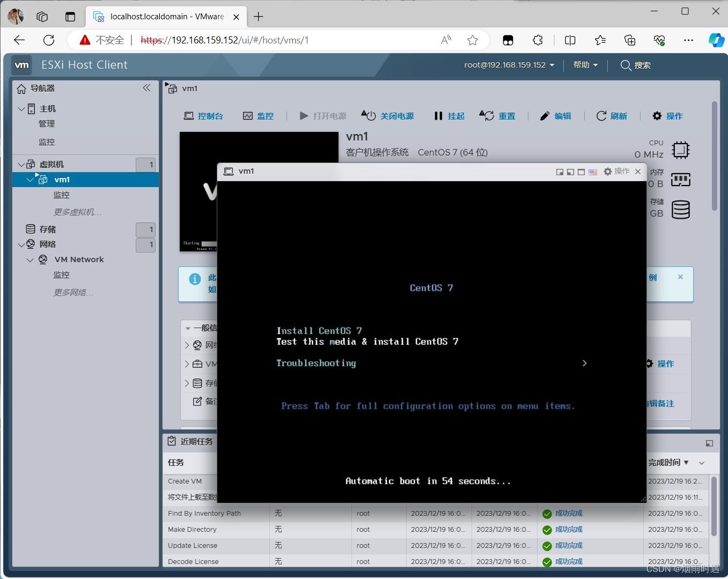Image resolution: width=728 pixels, height=579 pixels.
Task: Select 'Install CentOS 7' boot option
Action: pos(319,331)
